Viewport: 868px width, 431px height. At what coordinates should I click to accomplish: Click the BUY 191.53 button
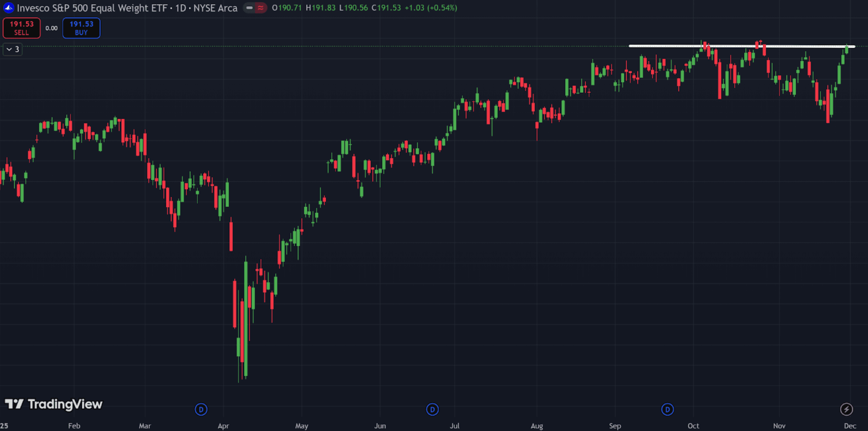pyautogui.click(x=81, y=28)
